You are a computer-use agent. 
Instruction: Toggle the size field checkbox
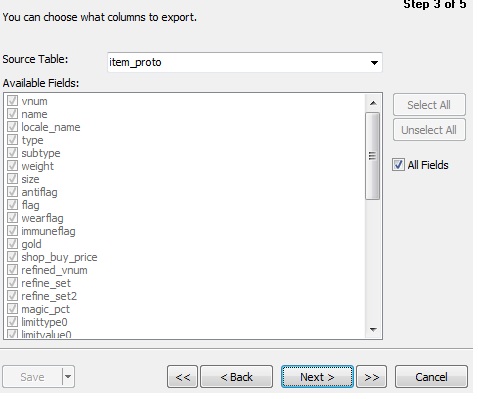[x=12, y=179]
